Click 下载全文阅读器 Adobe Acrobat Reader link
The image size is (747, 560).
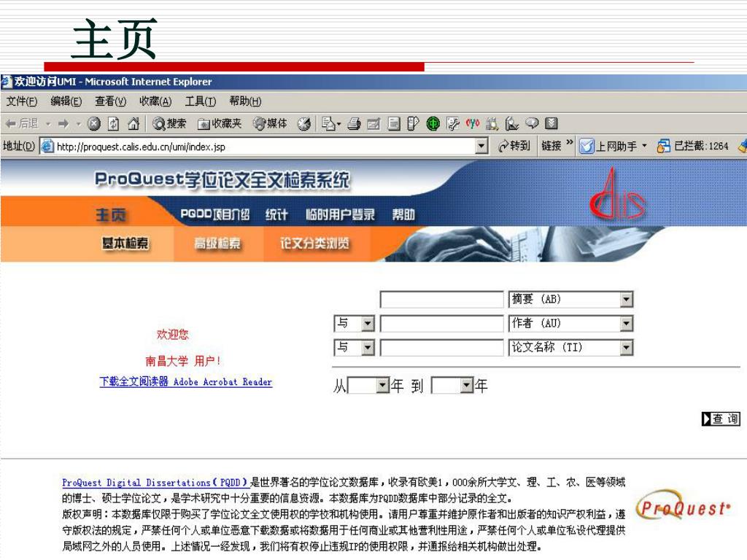tap(186, 382)
